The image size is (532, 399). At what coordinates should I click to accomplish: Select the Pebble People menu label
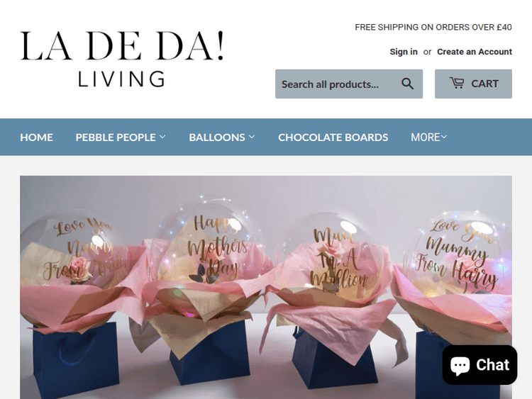pos(116,137)
